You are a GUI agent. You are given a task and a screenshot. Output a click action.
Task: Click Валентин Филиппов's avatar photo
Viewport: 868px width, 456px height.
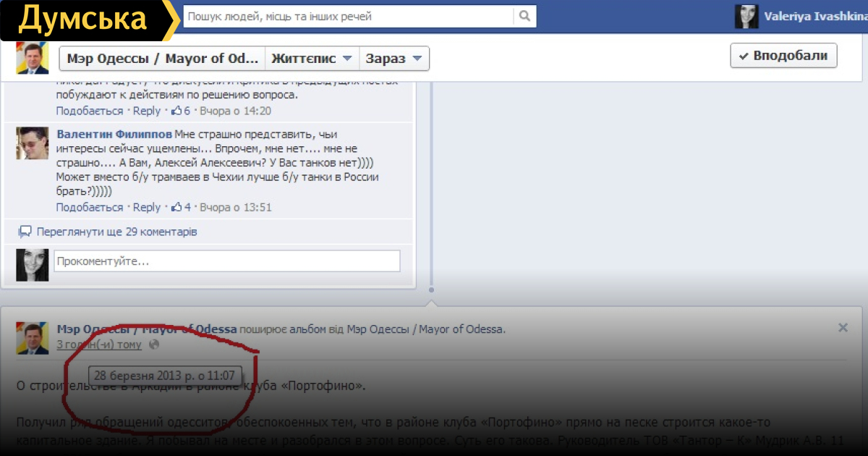point(33,143)
